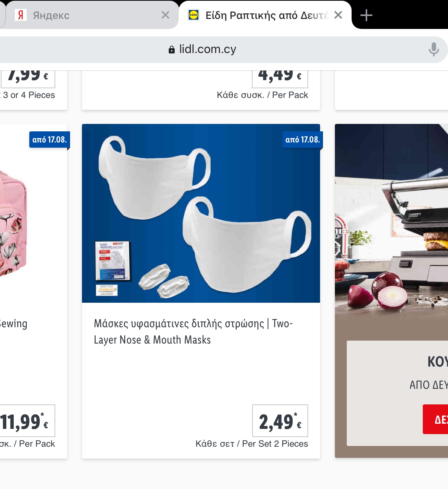Tap the padlock secure site icon

[x=172, y=50]
